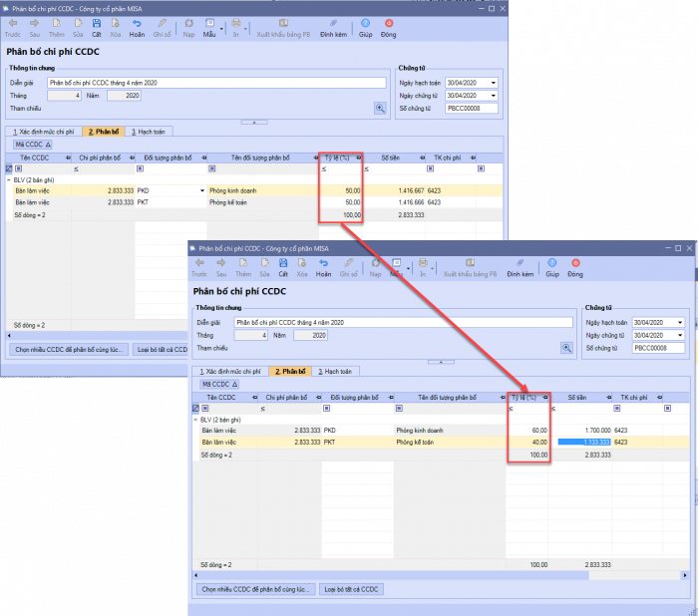Expand Ngày hạch toán date dropdown in back window

493,83
